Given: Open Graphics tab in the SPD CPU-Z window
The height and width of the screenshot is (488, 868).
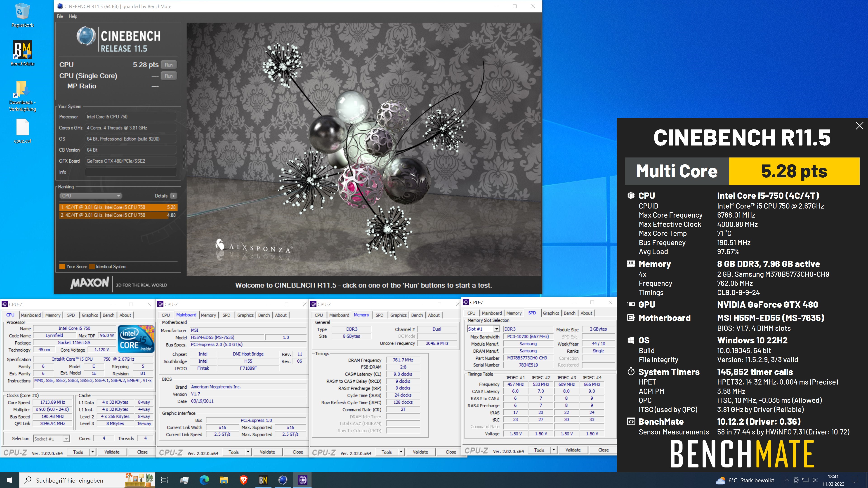Looking at the screenshot, I should (551, 313).
